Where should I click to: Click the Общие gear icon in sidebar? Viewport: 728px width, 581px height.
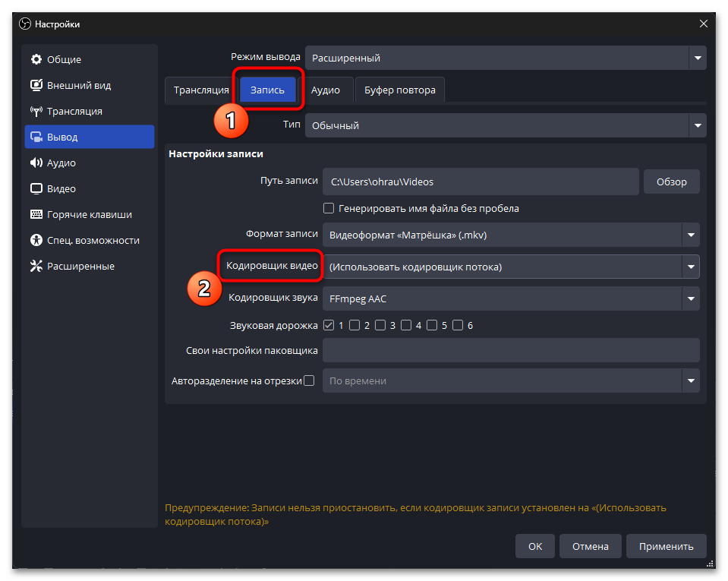coord(36,60)
